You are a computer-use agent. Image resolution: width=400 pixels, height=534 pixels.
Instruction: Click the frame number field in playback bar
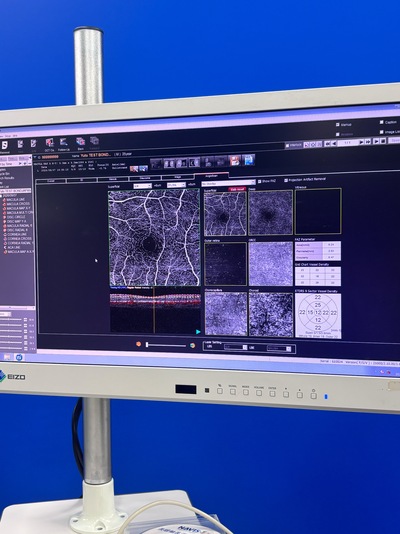coord(348,142)
